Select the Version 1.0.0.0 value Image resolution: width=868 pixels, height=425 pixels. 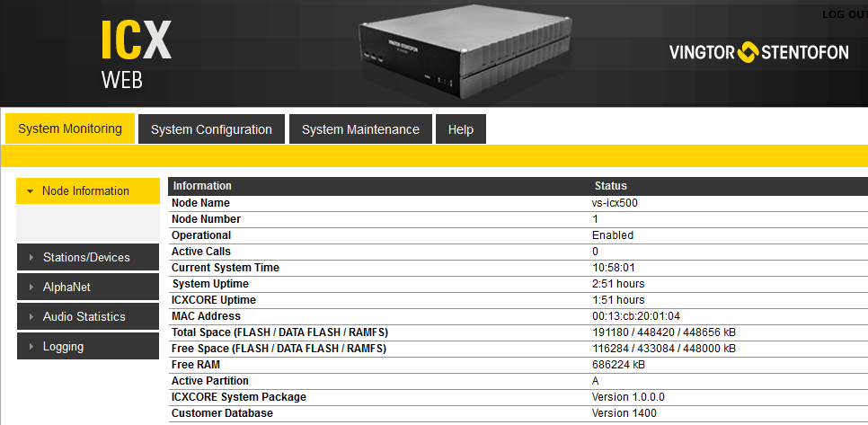(628, 397)
